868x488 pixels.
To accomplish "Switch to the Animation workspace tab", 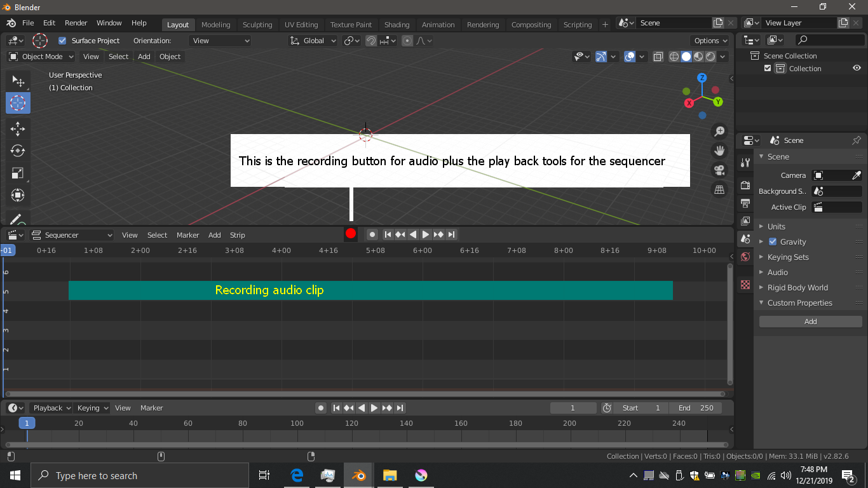I will click(x=438, y=25).
